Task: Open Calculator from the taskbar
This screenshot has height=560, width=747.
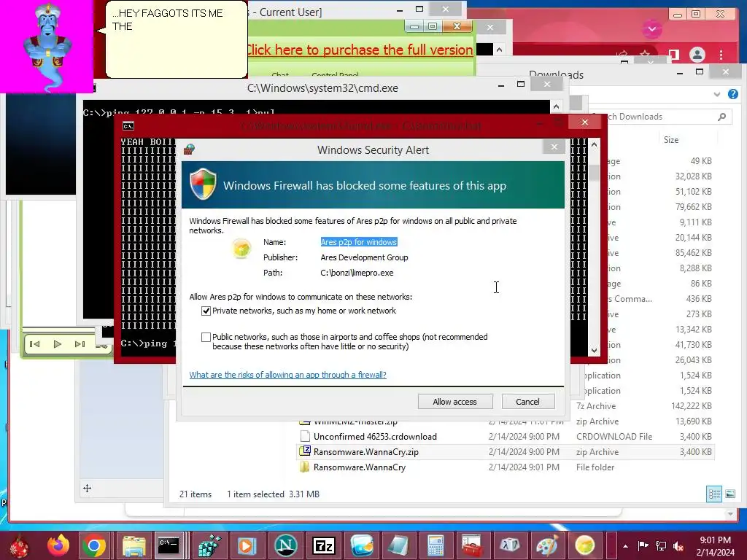Action: click(436, 545)
